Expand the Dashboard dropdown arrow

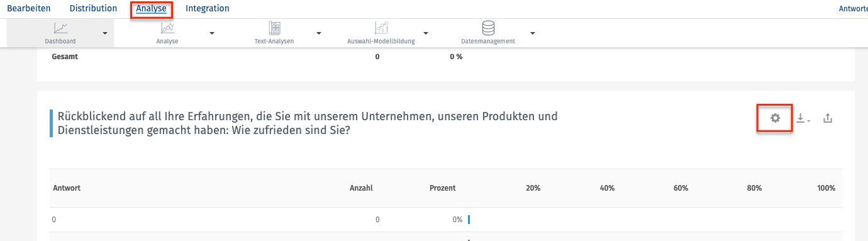pos(104,33)
